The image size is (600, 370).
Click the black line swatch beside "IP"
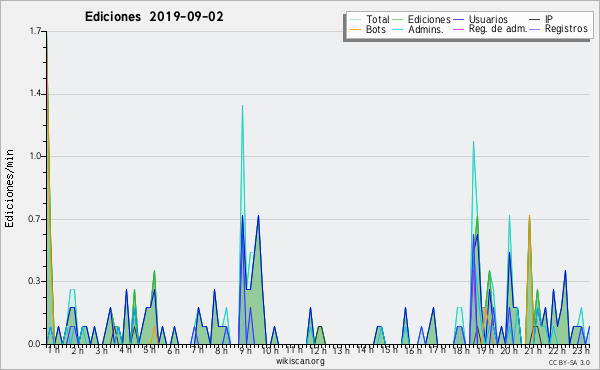pyautogui.click(x=535, y=20)
